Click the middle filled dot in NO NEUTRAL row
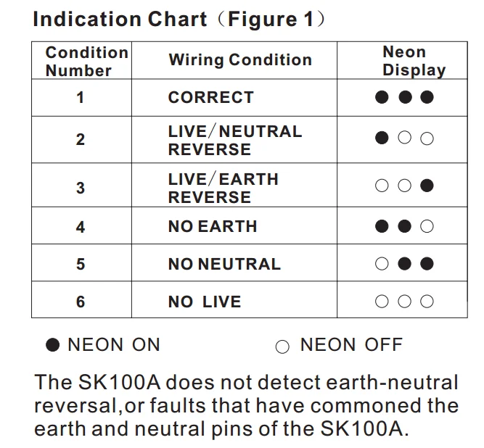 click(405, 264)
